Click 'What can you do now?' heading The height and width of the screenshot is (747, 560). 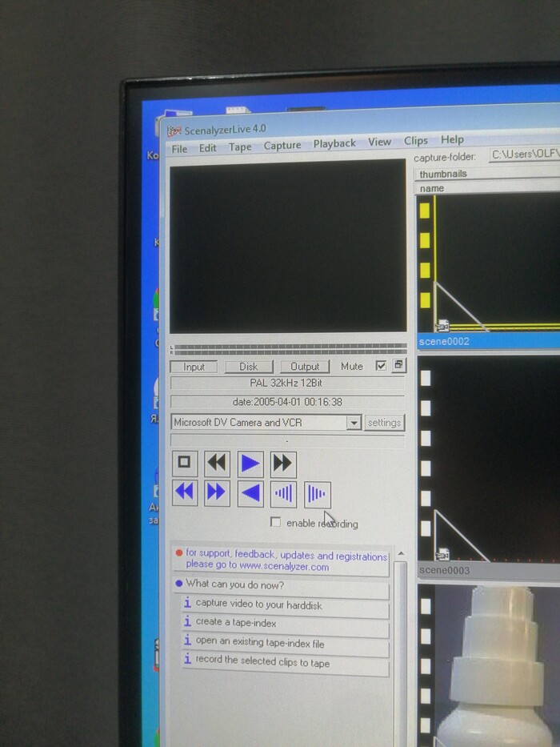coord(234,584)
